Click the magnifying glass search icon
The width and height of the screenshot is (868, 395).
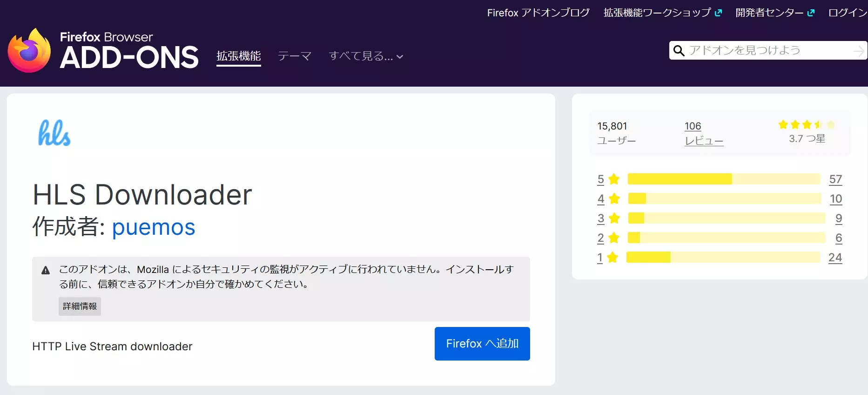(x=679, y=51)
